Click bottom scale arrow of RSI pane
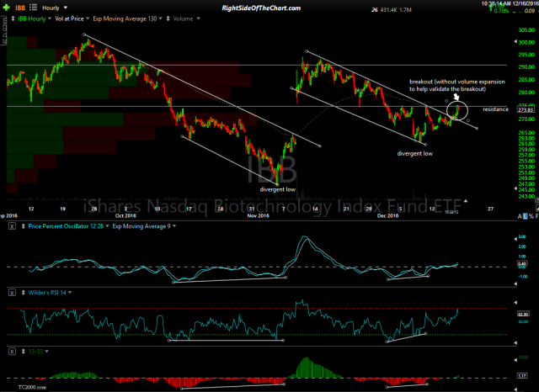The width and height of the screenshot is (539, 392). point(515,342)
